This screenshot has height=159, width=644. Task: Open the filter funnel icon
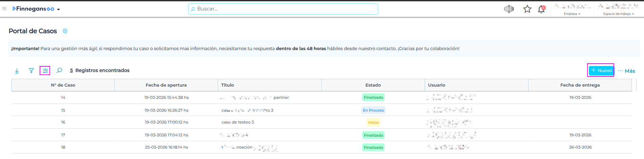tap(31, 71)
